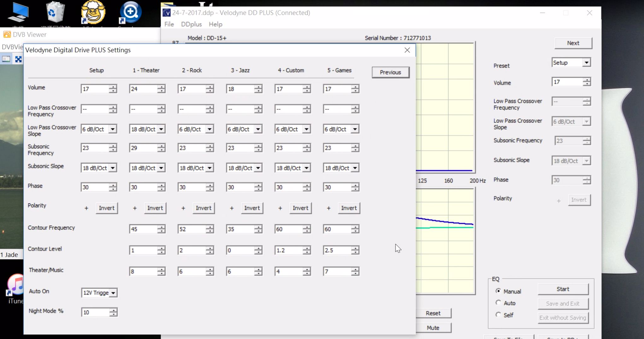Increase Night Mode % value
Screen dimensions: 644x339
(x=114, y=310)
